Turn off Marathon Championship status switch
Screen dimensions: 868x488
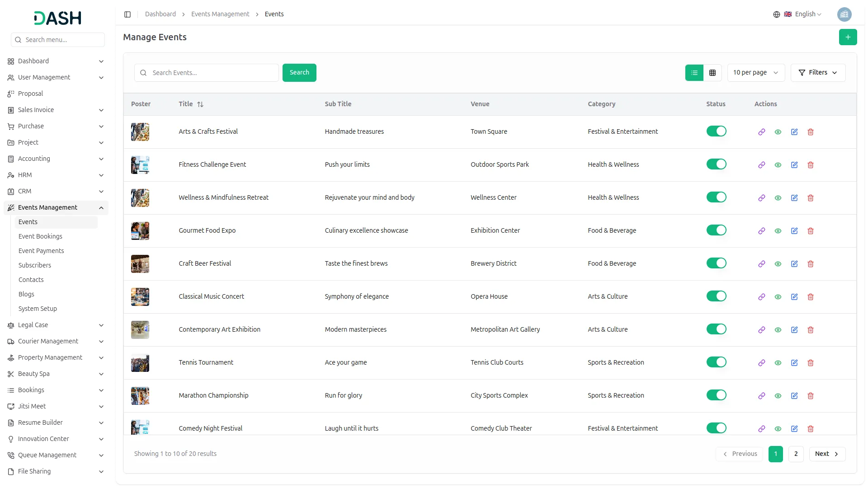tap(716, 395)
